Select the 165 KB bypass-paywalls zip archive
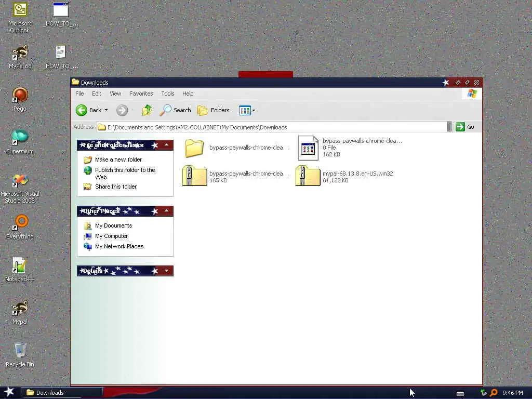Viewport: 532px width, 399px height. [236, 176]
